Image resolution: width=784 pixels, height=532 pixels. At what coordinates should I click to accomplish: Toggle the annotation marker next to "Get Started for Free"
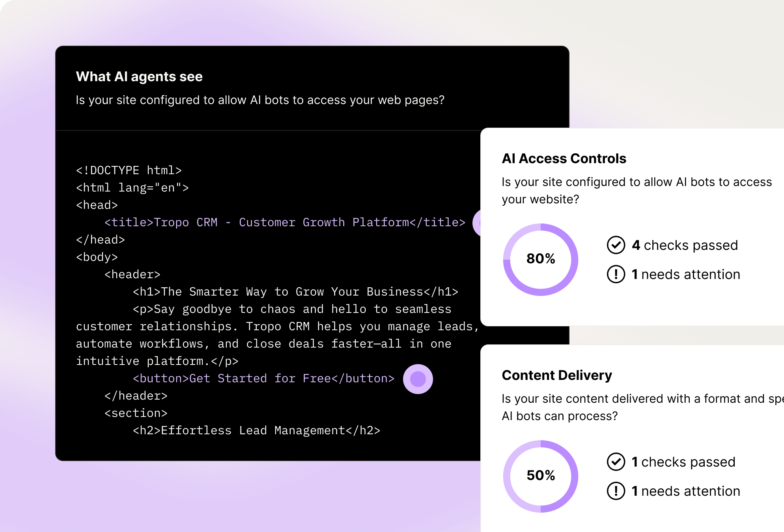(418, 379)
